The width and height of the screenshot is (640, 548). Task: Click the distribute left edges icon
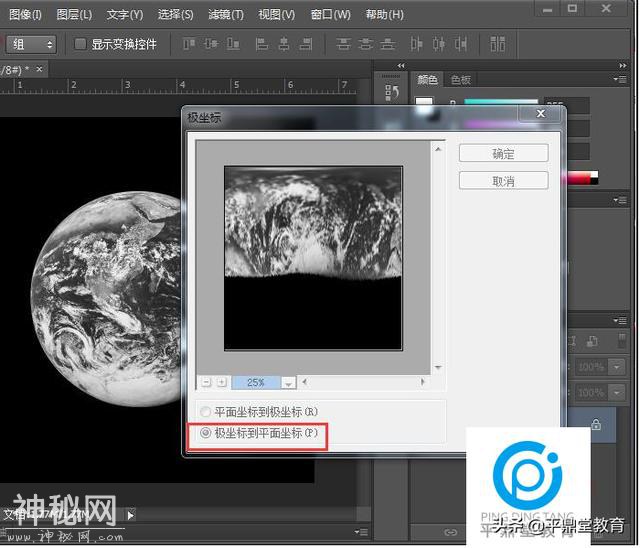[416, 44]
